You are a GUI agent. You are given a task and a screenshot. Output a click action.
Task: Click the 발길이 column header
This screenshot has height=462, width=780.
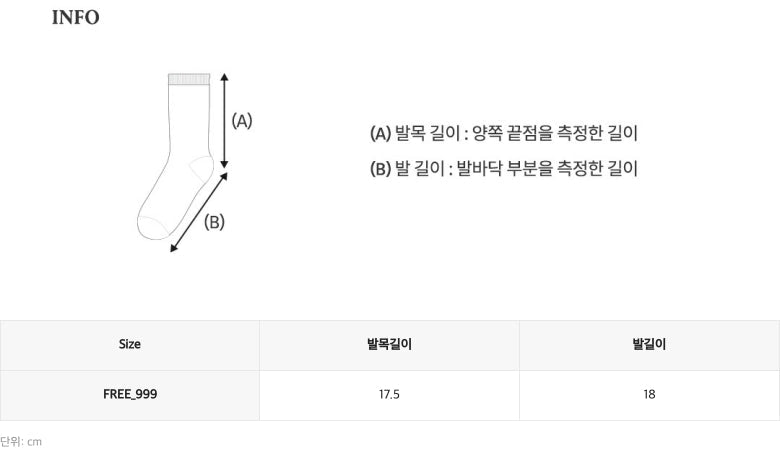[x=649, y=344]
